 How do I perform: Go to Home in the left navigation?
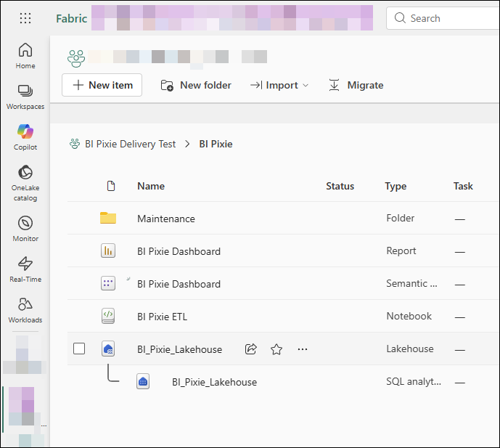point(25,56)
